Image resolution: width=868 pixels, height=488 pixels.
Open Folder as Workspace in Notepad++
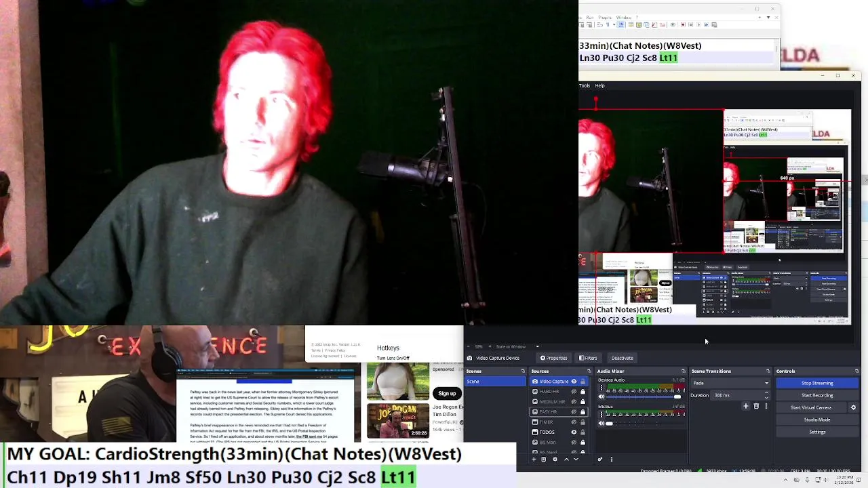(x=662, y=24)
